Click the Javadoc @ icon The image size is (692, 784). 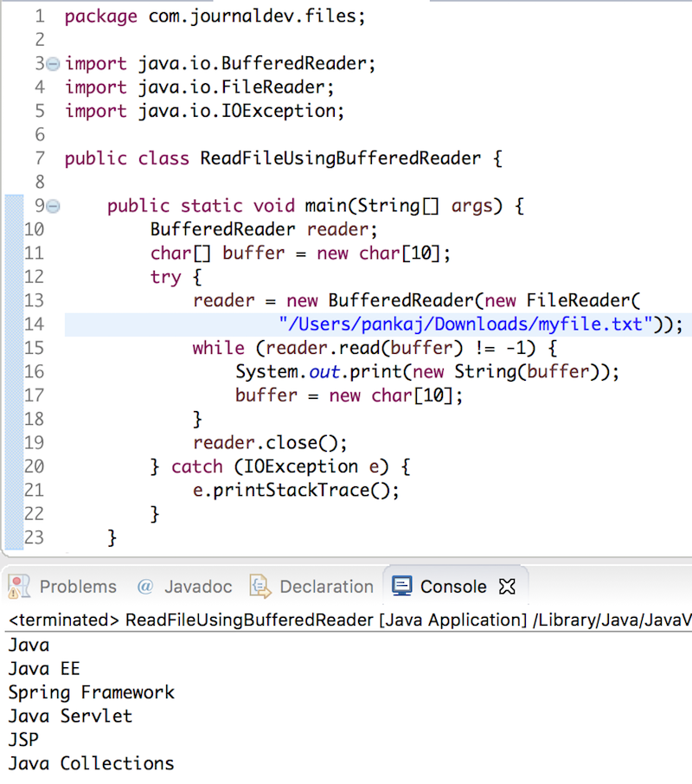145,586
